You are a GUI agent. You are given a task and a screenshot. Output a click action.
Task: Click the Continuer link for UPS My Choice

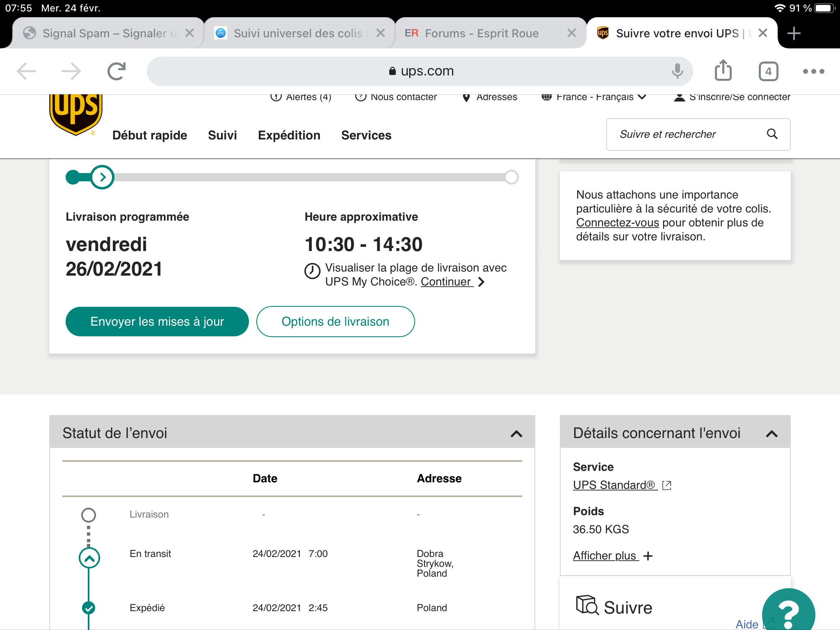pos(446,282)
